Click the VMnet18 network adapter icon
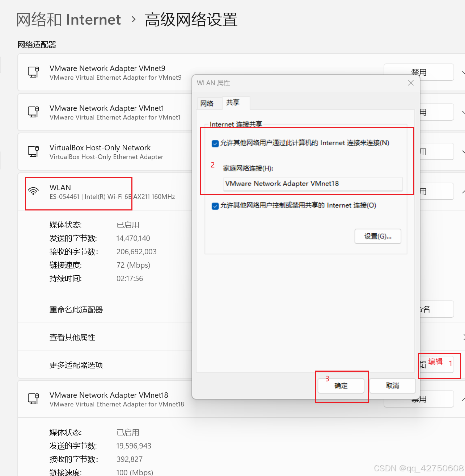The height and width of the screenshot is (476, 465). tap(33, 399)
